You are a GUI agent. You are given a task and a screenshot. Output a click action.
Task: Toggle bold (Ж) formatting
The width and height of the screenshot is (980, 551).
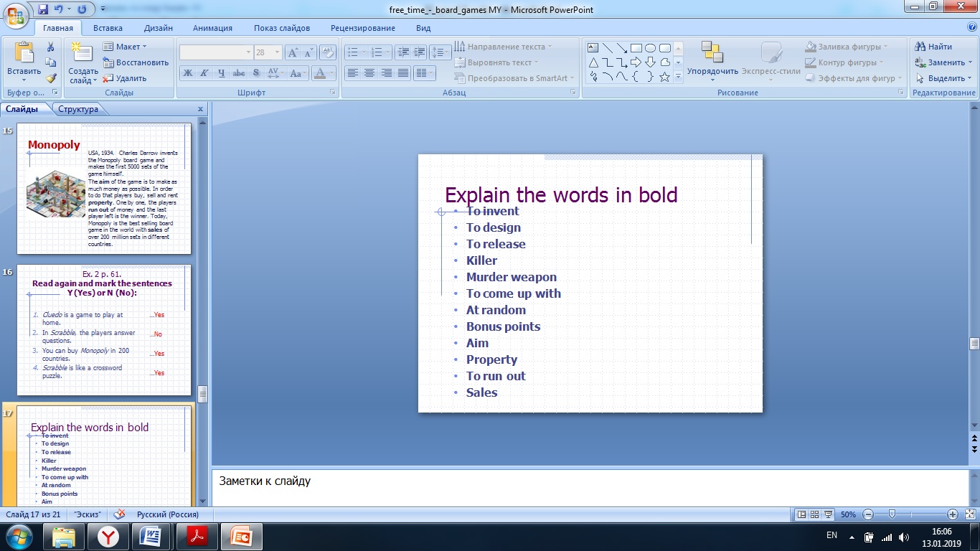coord(187,73)
